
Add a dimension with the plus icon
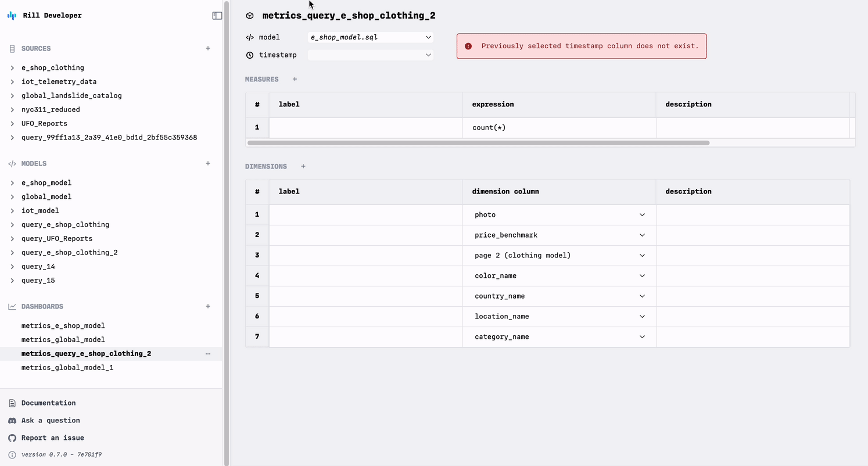[x=303, y=166]
